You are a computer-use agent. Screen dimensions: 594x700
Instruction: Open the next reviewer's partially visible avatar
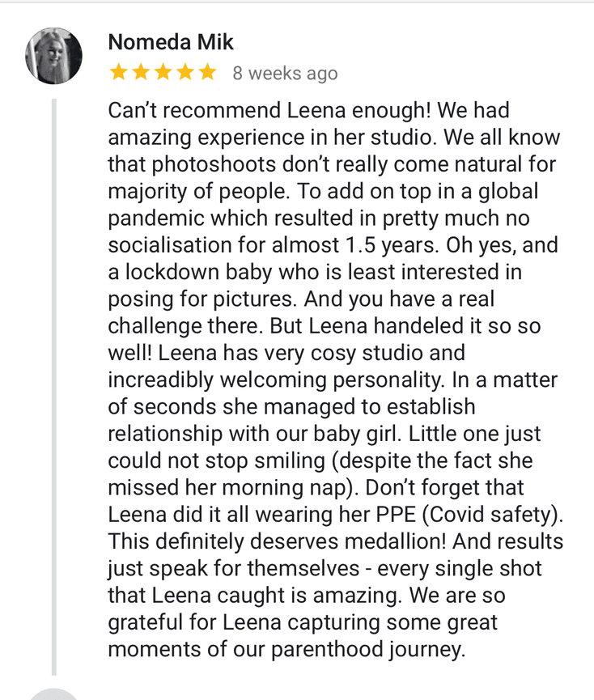click(54, 694)
